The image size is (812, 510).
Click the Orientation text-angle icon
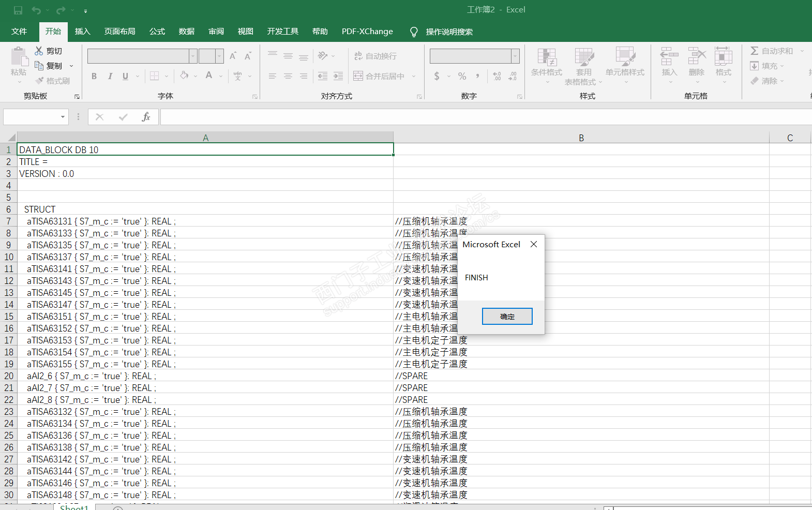point(323,56)
